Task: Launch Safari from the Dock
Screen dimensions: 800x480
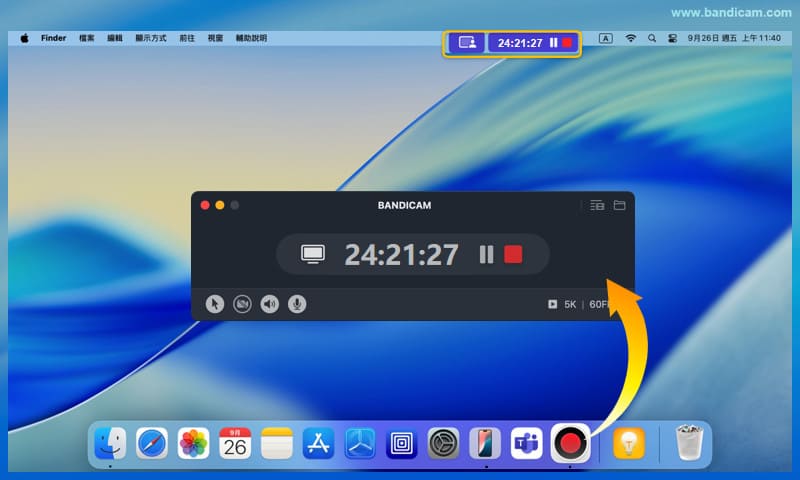Action: pyautogui.click(x=152, y=443)
